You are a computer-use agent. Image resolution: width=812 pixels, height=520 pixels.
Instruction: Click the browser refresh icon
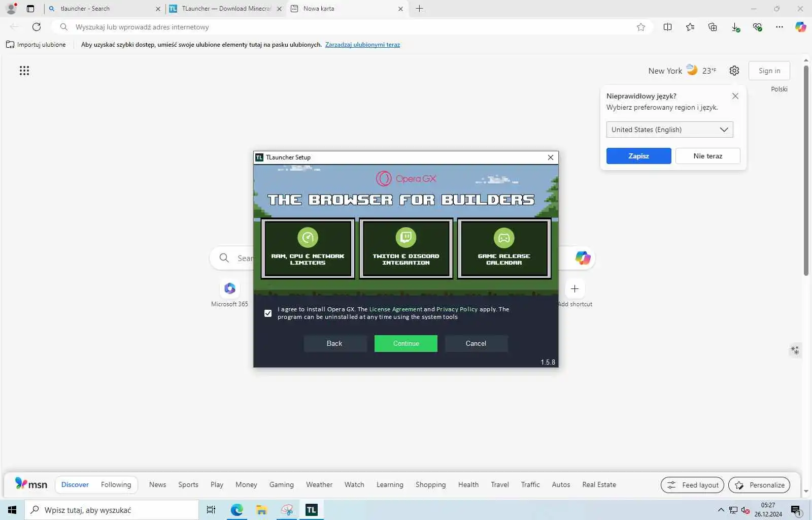tap(37, 27)
